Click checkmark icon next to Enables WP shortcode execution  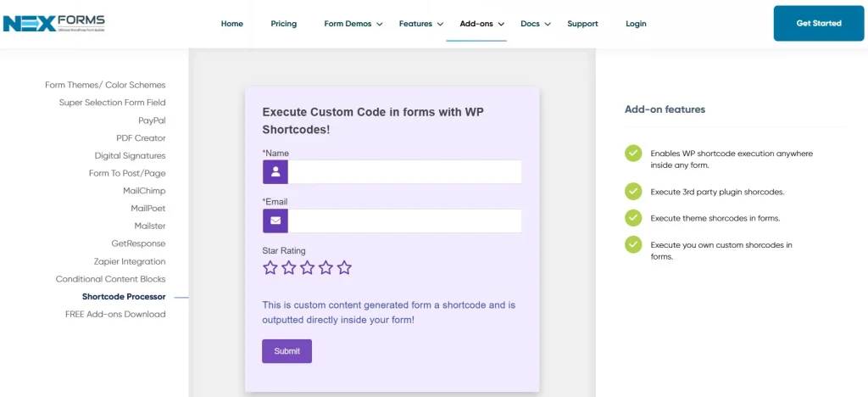pyautogui.click(x=633, y=154)
